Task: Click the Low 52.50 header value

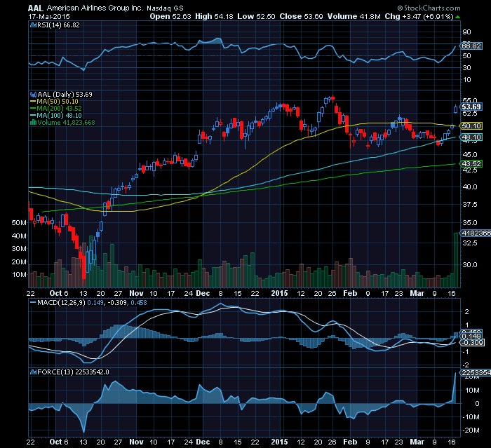Action: (256, 17)
